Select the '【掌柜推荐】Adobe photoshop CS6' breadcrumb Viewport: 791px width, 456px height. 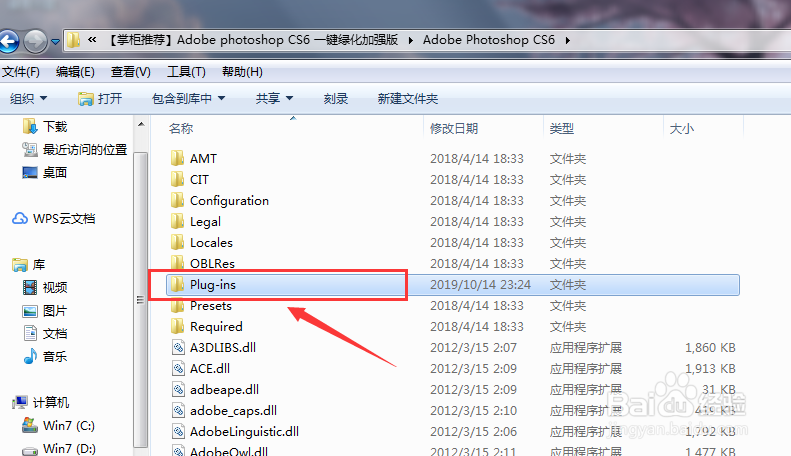254,40
